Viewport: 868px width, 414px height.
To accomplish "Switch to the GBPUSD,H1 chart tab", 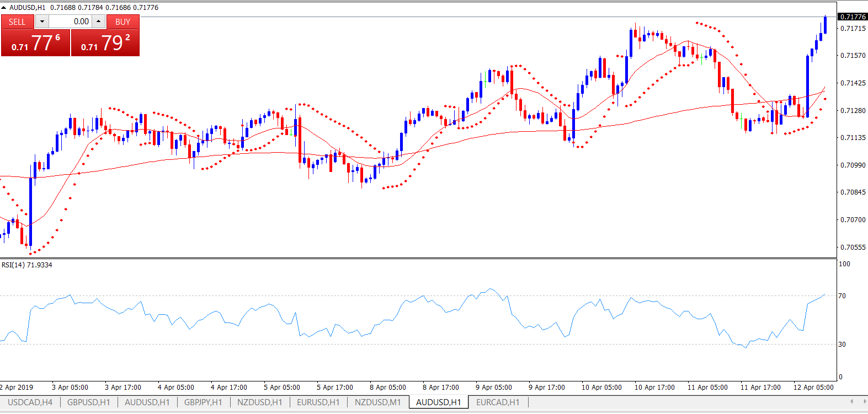I will coord(88,402).
